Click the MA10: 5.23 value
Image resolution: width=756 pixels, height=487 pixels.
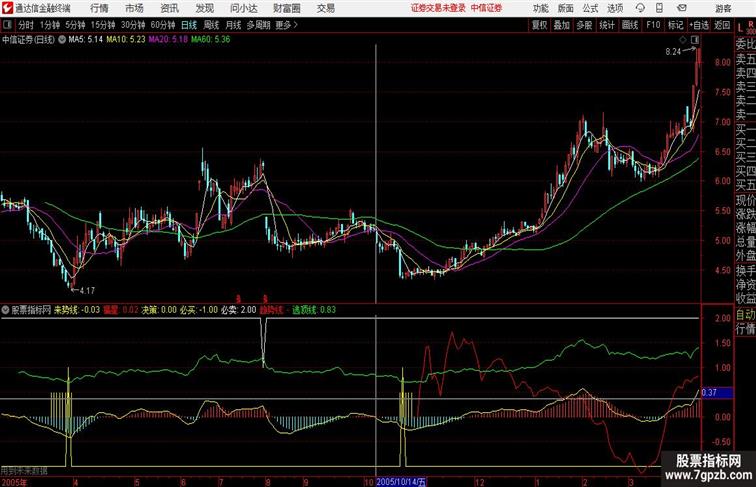[126, 40]
